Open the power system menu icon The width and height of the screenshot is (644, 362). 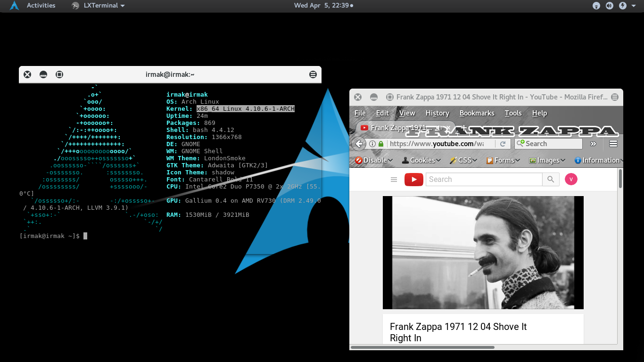tap(623, 6)
